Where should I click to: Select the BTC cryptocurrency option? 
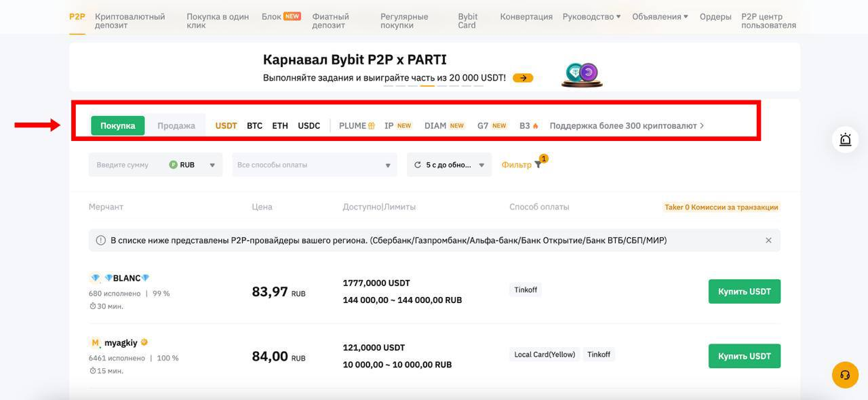pos(254,125)
